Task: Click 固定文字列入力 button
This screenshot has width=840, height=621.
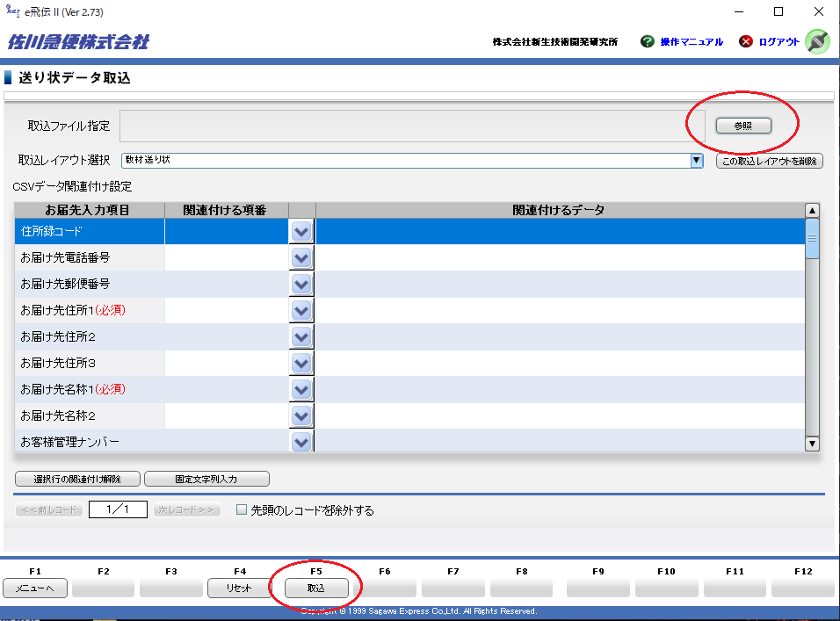Action: (x=206, y=479)
